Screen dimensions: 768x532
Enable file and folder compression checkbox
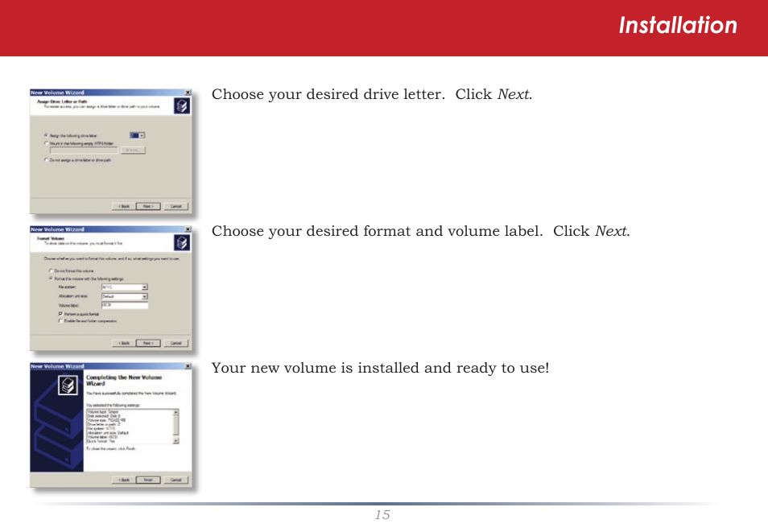point(60,321)
